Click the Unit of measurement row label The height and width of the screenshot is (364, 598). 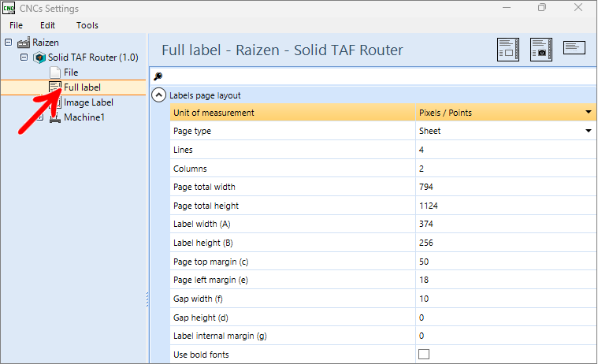tap(214, 113)
